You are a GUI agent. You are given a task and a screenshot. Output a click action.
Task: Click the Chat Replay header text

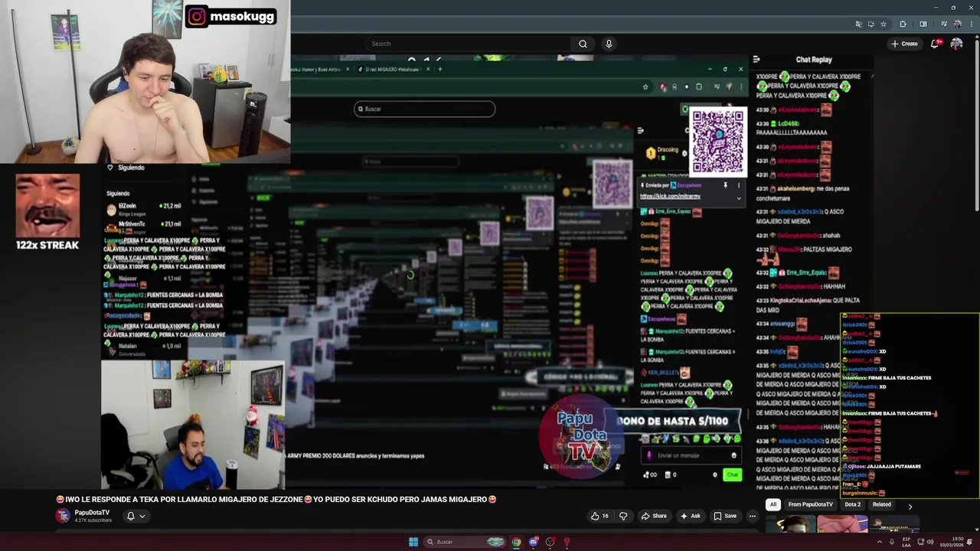814,59
